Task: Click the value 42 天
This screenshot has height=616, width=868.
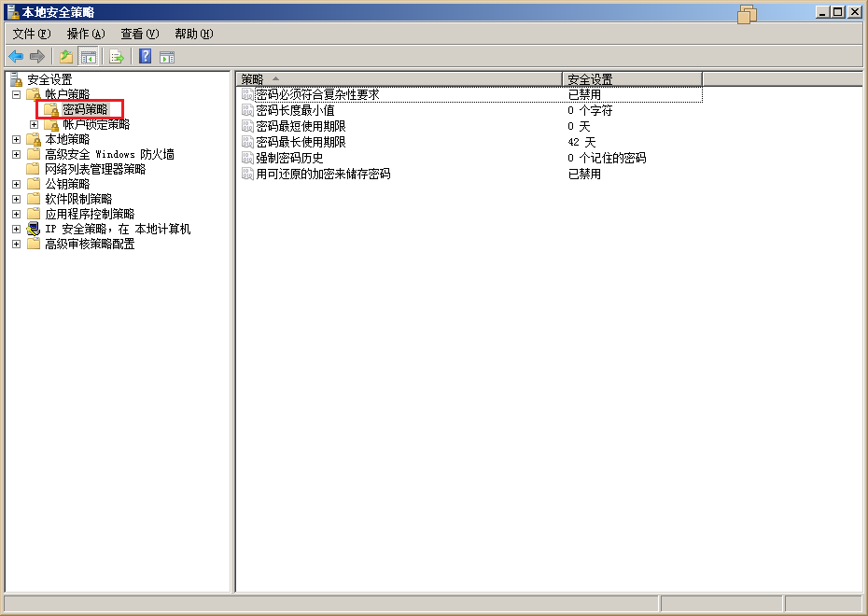Action: 581,142
